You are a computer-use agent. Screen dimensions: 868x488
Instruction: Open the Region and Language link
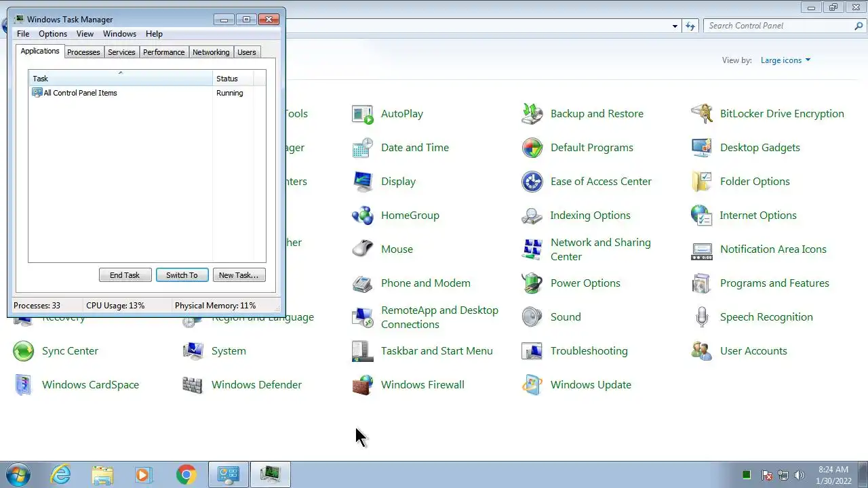[262, 317]
